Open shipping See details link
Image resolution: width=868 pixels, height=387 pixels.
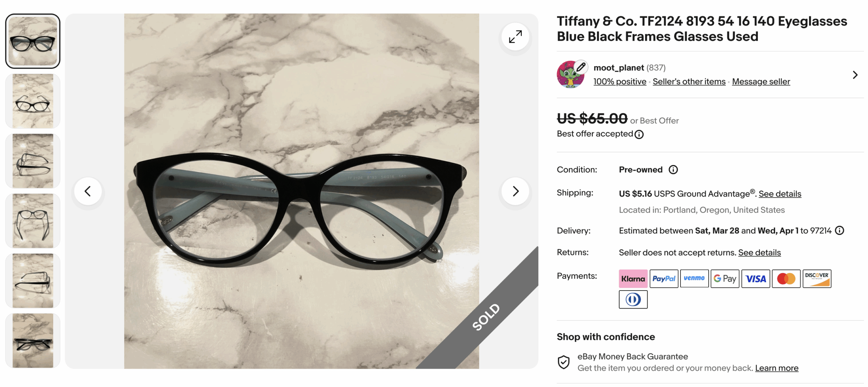[780, 193]
